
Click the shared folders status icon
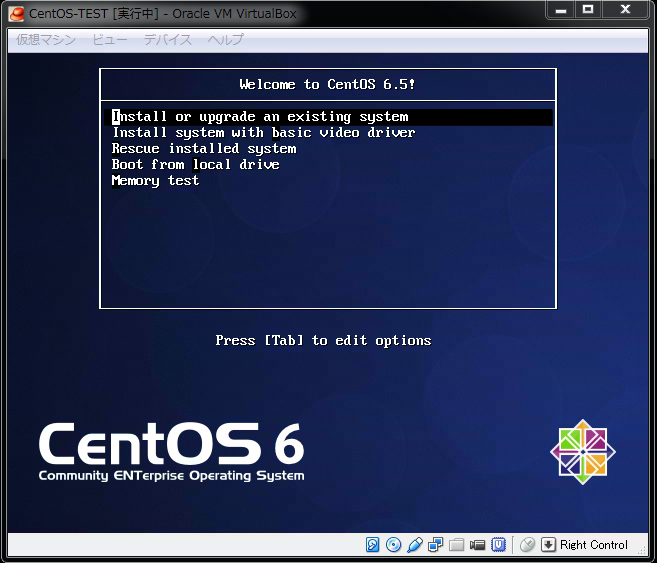[456, 545]
